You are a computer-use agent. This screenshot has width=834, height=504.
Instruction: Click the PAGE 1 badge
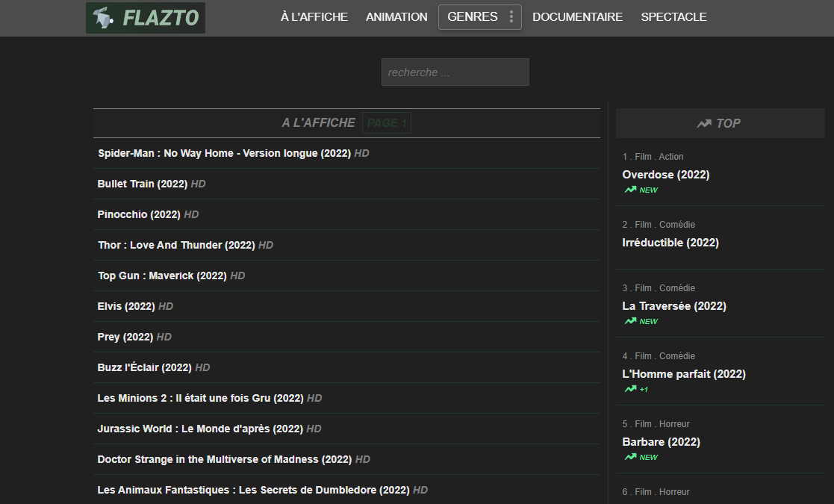click(x=387, y=122)
